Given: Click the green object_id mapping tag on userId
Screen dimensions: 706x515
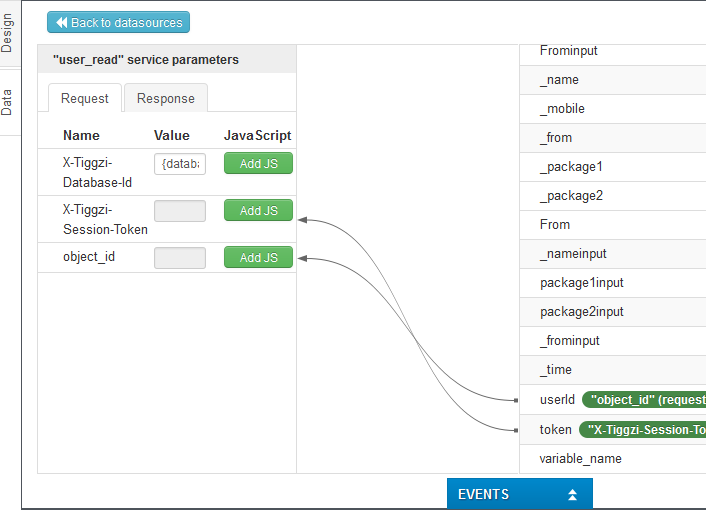Looking at the screenshot, I should tap(645, 400).
